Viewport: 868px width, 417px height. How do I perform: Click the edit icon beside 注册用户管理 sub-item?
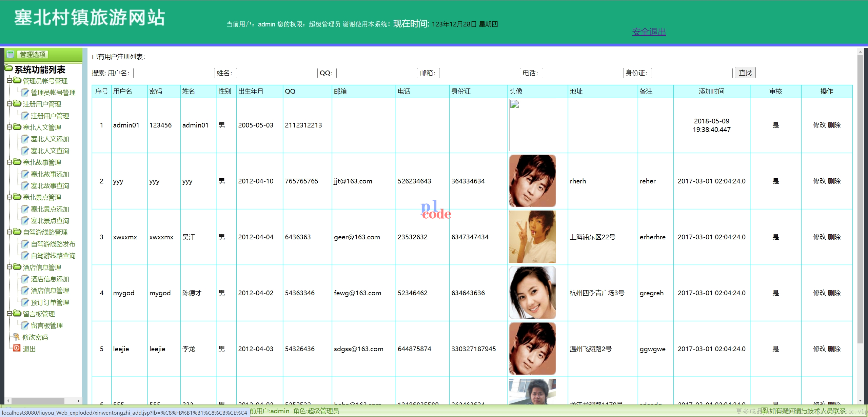point(25,116)
